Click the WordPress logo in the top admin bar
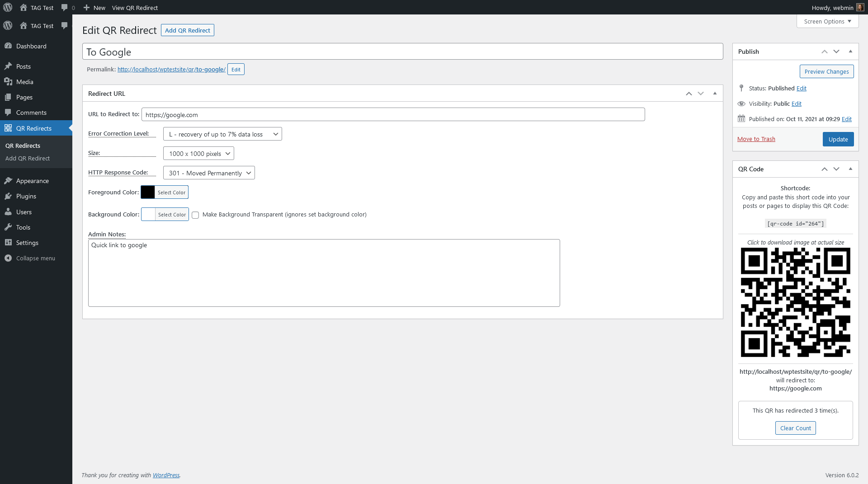Image resolution: width=868 pixels, height=484 pixels. (x=8, y=8)
